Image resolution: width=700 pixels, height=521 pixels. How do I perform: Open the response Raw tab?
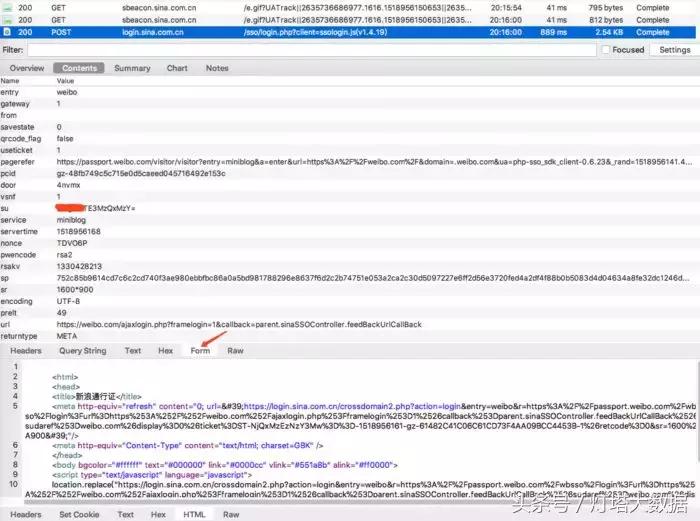[x=231, y=514]
